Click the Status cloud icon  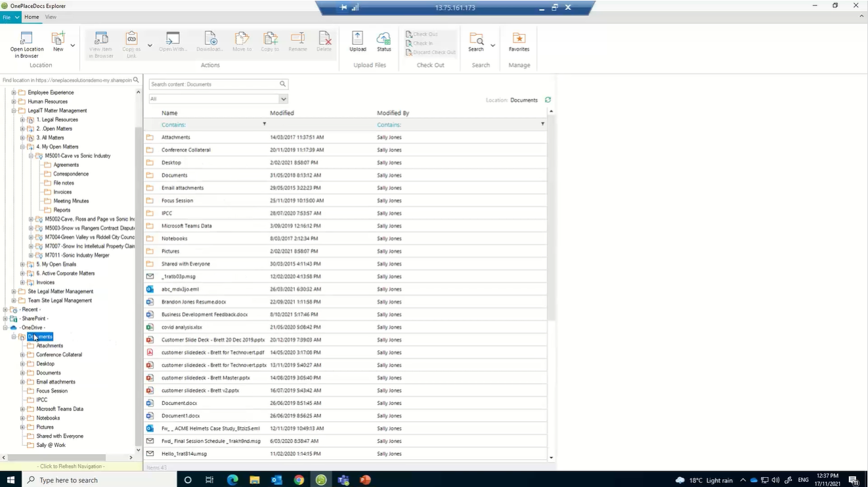[x=384, y=39]
